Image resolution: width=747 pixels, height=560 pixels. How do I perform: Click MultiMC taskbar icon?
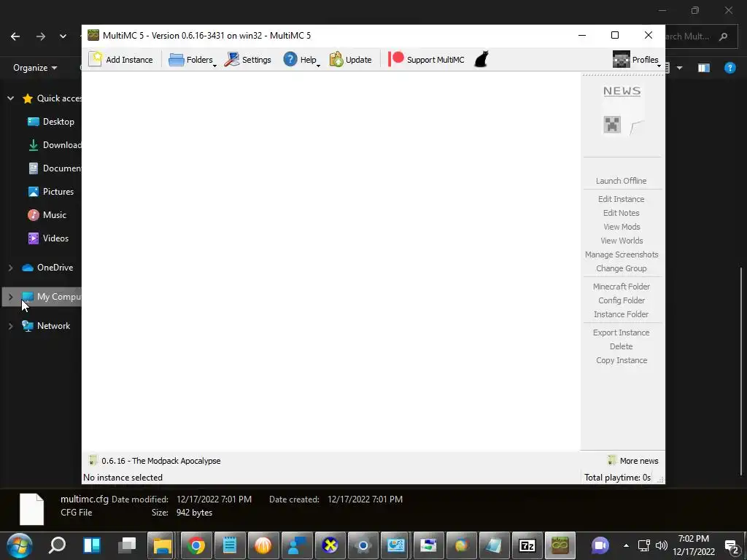[x=560, y=545]
